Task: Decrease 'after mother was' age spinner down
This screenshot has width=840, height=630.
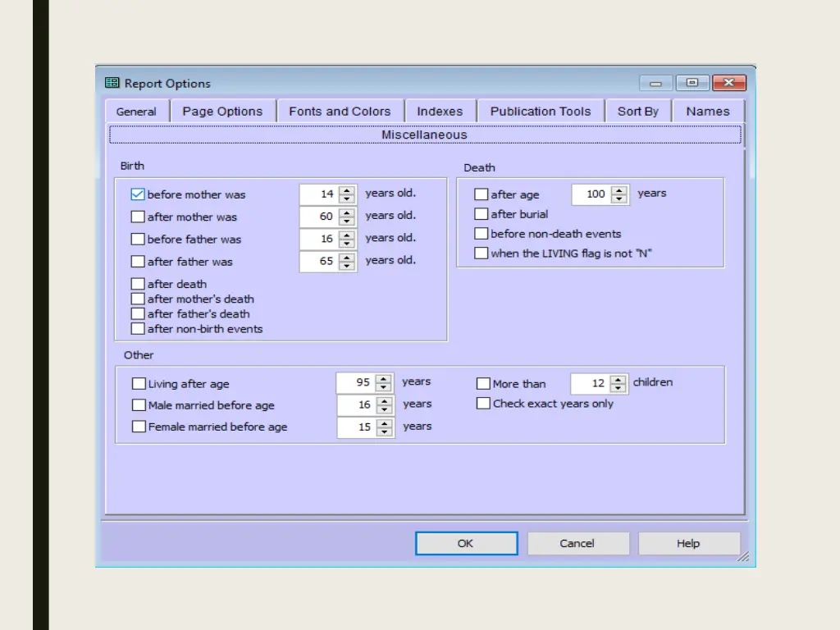Action: (x=347, y=221)
